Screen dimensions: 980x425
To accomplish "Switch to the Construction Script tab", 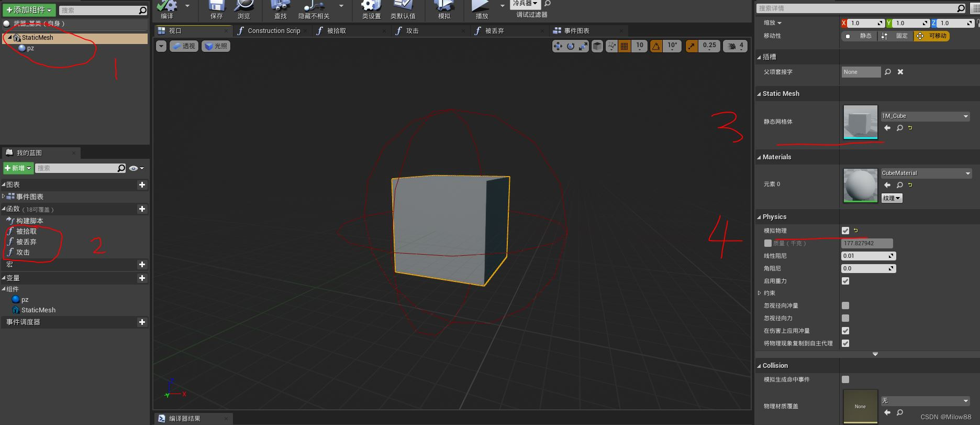I will point(273,31).
